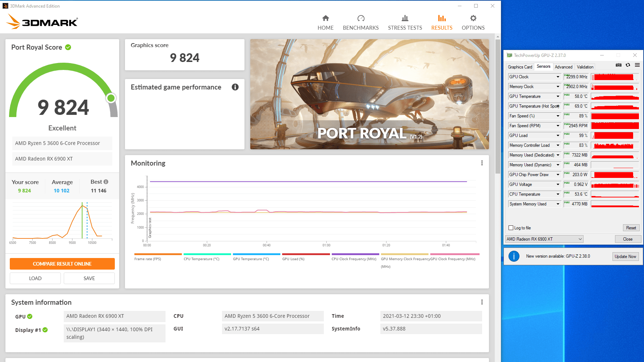Screen dimensions: 644x362
Task: Open the System information three-dot menu
Action: (482, 302)
